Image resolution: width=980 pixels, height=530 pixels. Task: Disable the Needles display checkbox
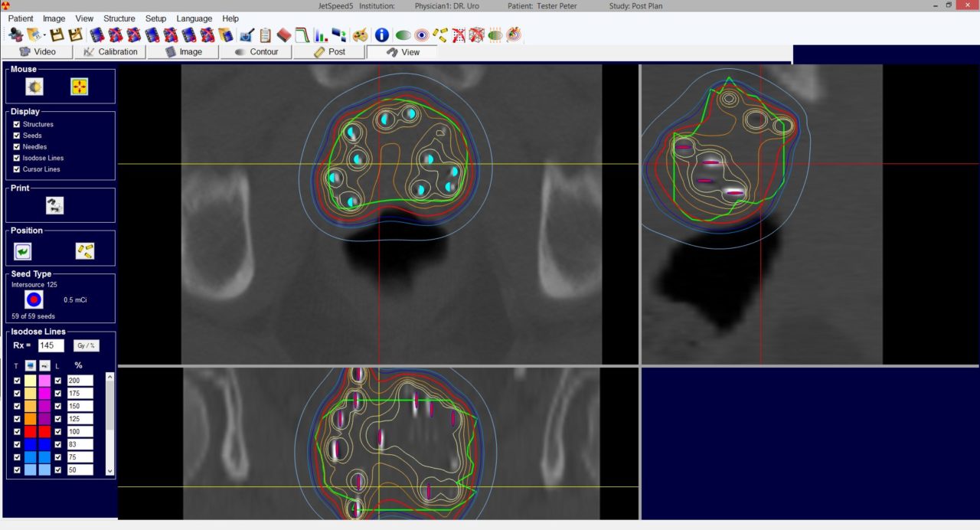pyautogui.click(x=17, y=146)
